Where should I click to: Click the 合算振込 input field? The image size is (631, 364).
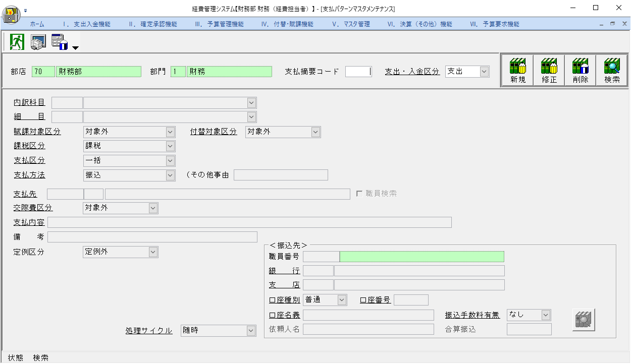tap(529, 329)
